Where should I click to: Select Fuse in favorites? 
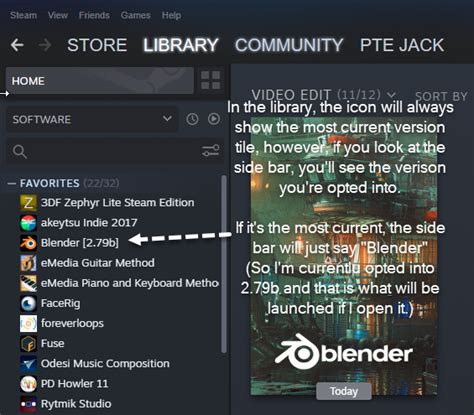tap(52, 344)
